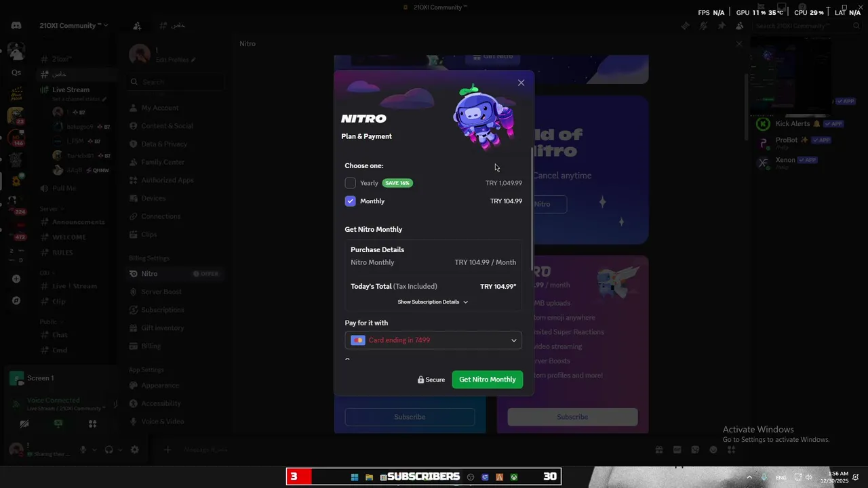Open the Chat text channel
Screen dimensions: 868x488
click(54, 335)
